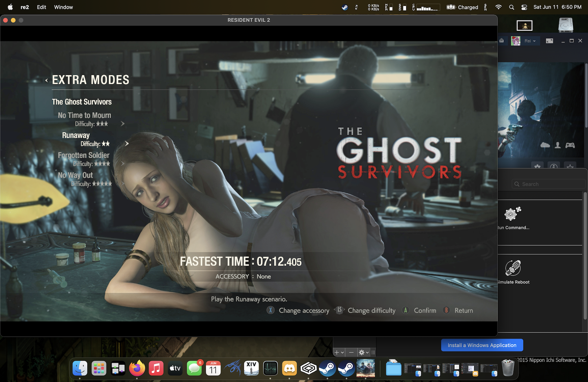Screen dimensions: 588x382
Task: Click the MEM memory monitor in menu bar
Action: pos(389,7)
